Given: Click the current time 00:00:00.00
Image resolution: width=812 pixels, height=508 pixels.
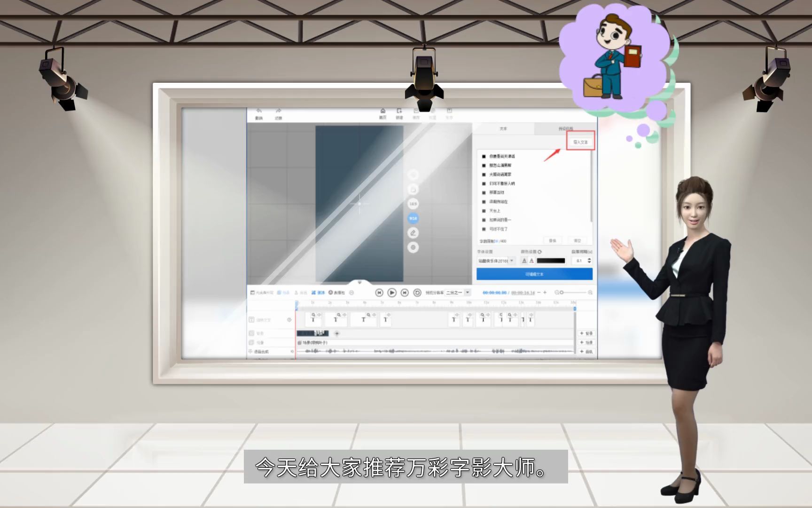Looking at the screenshot, I should click(494, 293).
